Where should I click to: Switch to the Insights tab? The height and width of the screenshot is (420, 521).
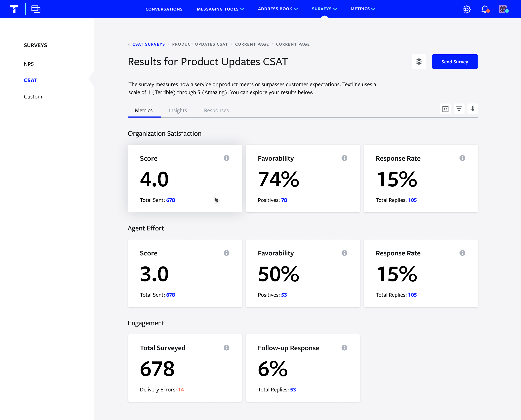click(178, 110)
